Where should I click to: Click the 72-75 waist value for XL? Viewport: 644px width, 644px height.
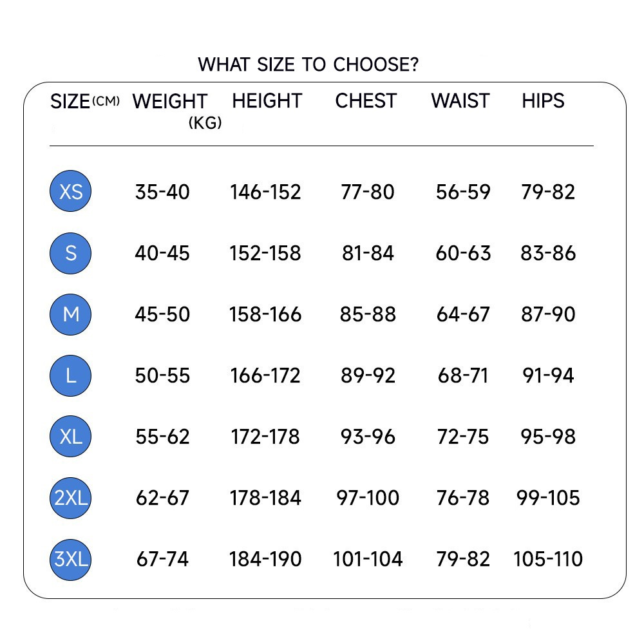(x=463, y=437)
